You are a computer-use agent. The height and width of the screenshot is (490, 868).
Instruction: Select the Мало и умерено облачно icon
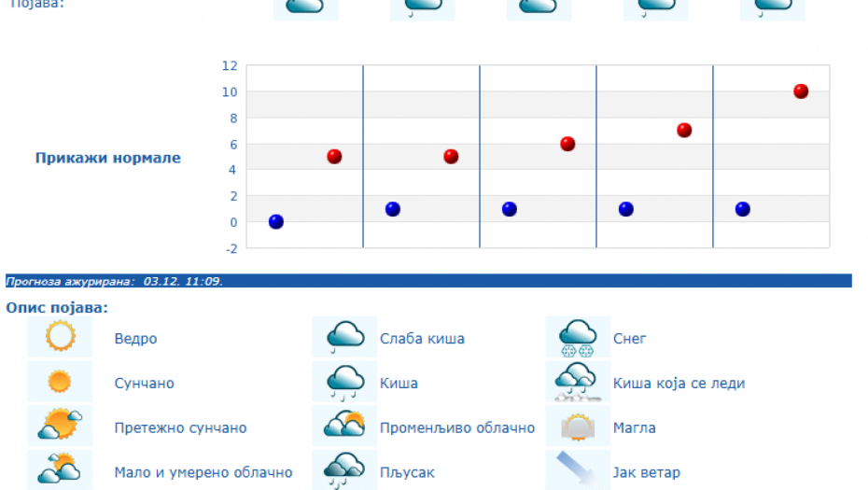coord(60,470)
